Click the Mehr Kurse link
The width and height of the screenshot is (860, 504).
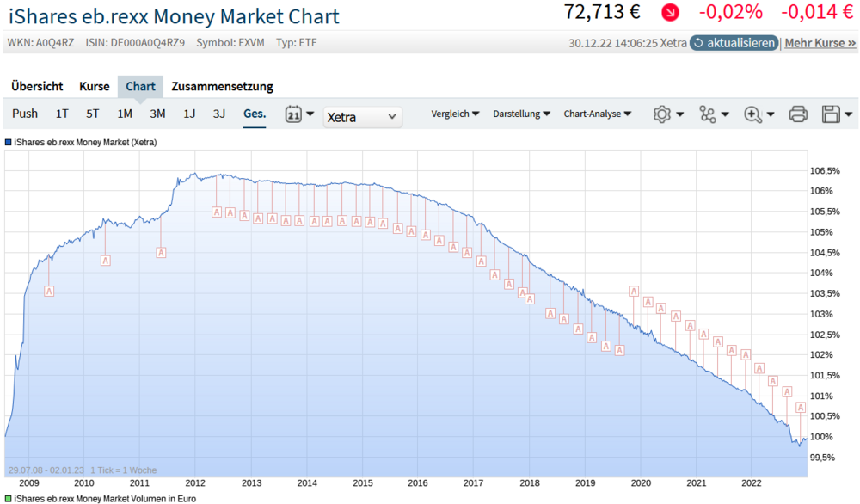tap(820, 43)
